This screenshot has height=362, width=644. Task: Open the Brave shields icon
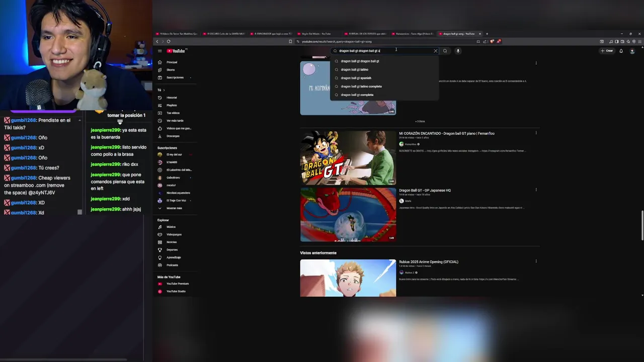(x=492, y=41)
